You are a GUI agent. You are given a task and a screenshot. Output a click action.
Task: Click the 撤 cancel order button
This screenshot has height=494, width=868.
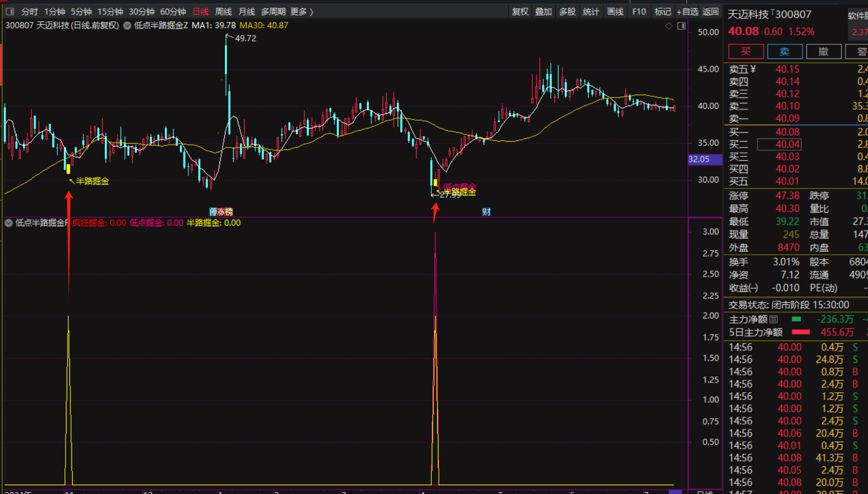[x=823, y=51]
